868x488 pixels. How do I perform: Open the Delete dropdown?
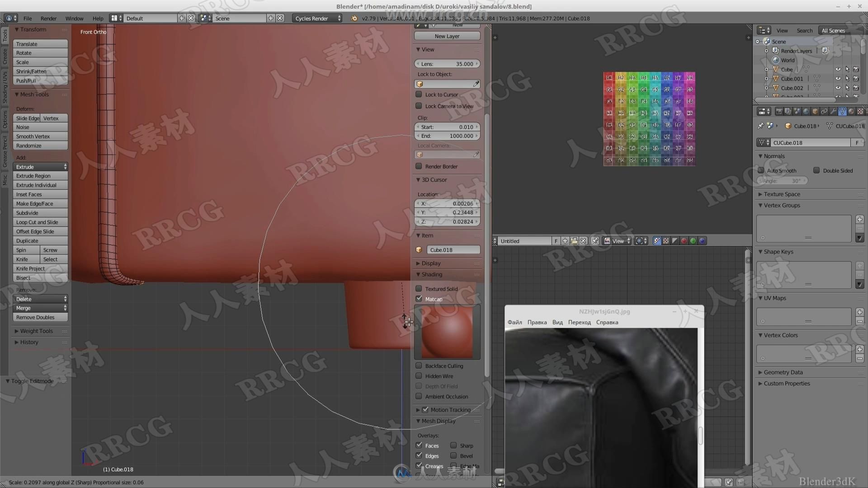40,299
